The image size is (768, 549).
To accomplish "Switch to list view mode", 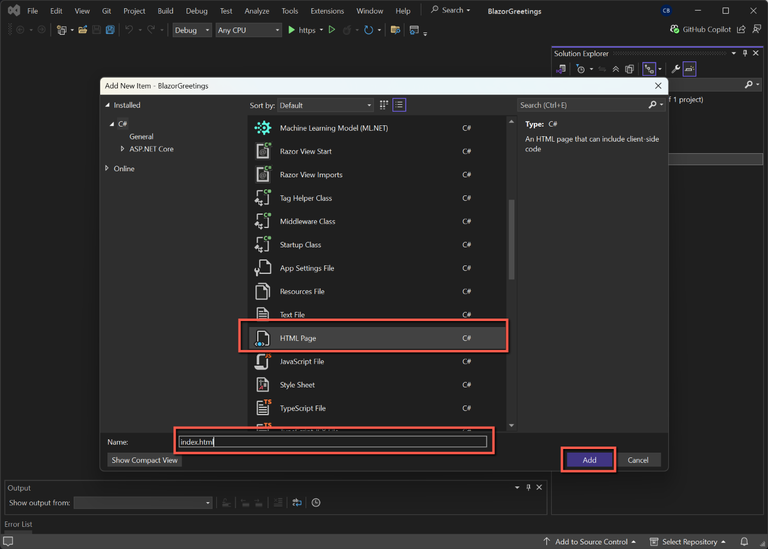I will tap(399, 105).
